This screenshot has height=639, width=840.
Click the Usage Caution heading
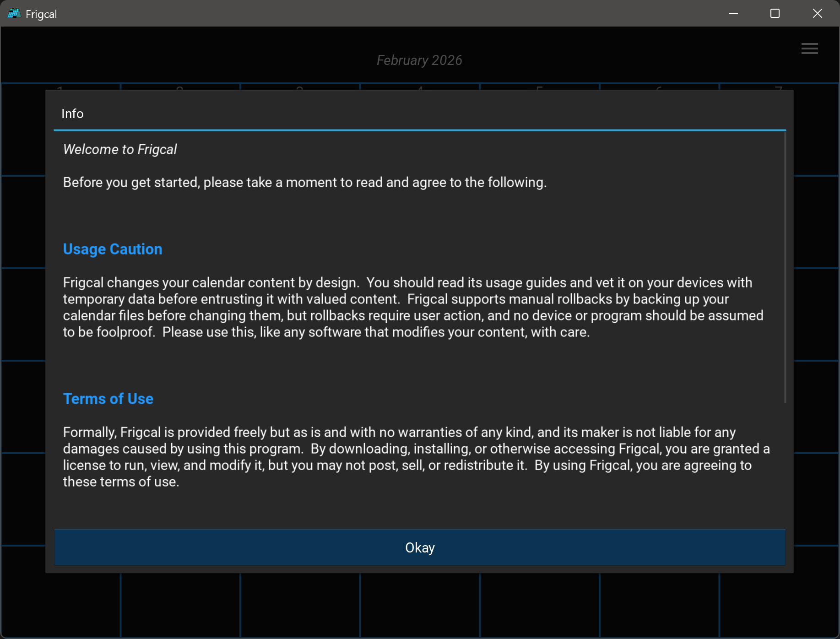point(113,249)
